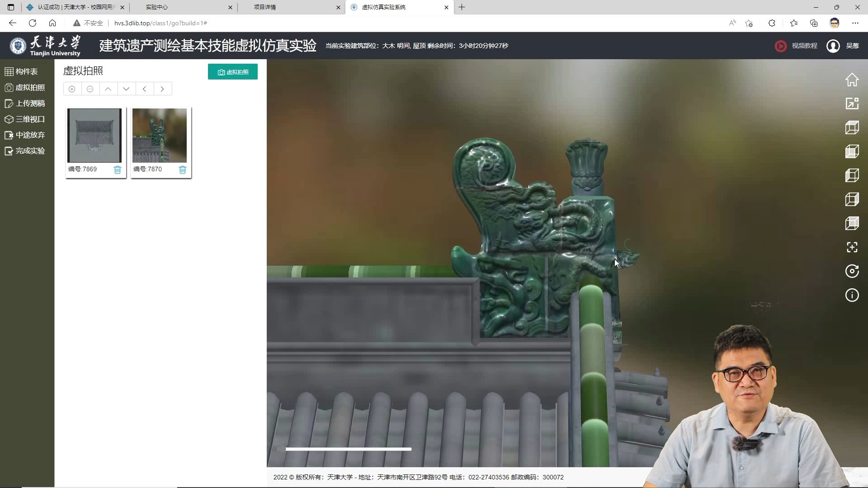868x488 pixels.
Task: Delete photo 7869 with trash icon
Action: coord(118,169)
